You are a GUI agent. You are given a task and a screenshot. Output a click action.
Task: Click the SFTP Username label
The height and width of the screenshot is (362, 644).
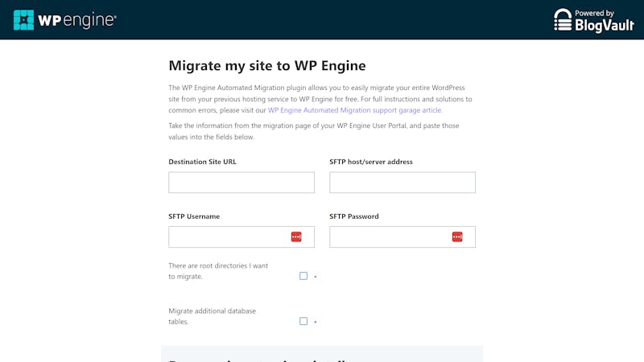pyautogui.click(x=194, y=216)
